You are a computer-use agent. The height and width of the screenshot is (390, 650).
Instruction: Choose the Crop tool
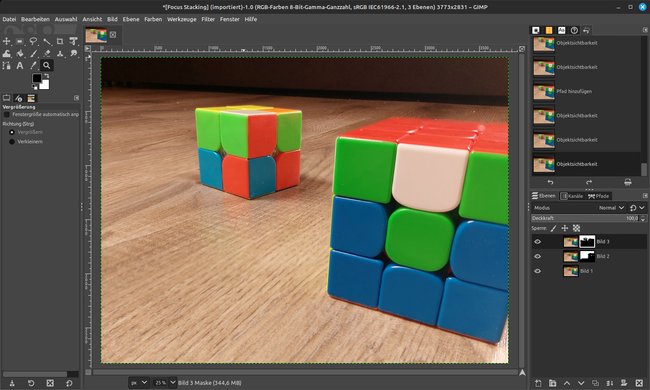pyautogui.click(x=60, y=41)
